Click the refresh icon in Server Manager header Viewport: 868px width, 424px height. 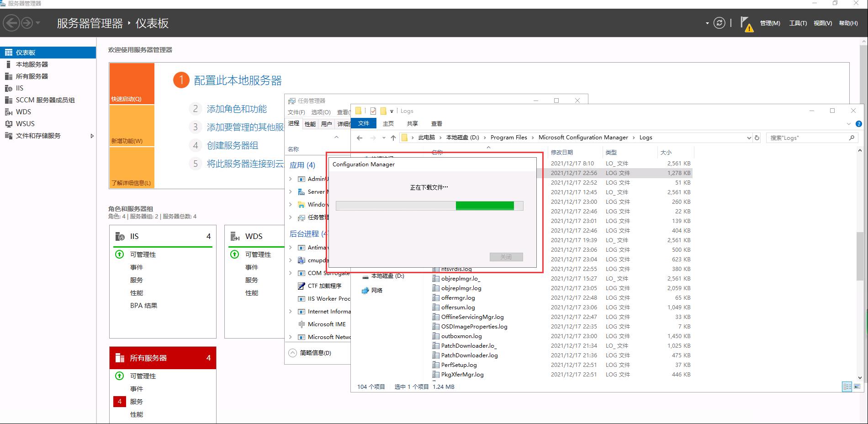(x=719, y=23)
